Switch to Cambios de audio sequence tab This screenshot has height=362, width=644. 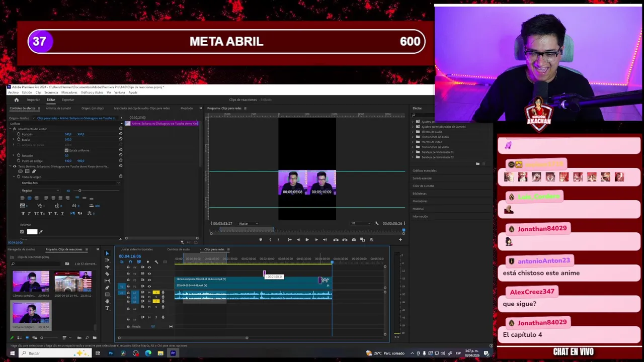[x=179, y=249]
